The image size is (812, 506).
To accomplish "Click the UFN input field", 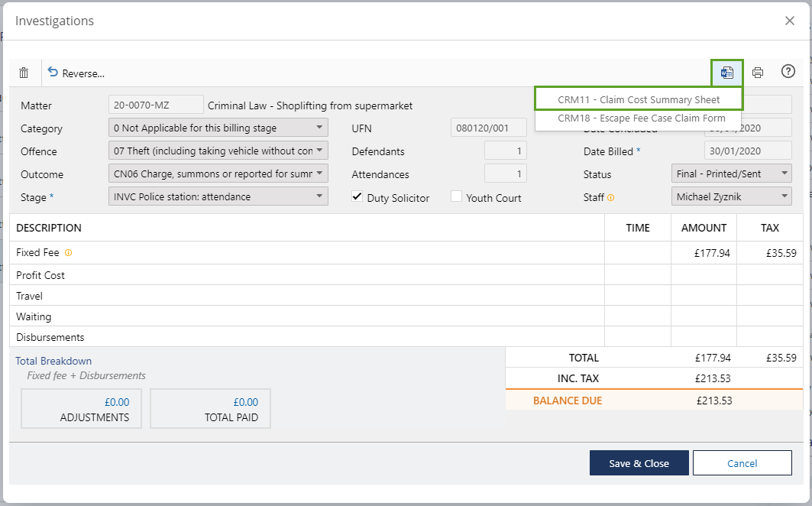I will tap(488, 128).
